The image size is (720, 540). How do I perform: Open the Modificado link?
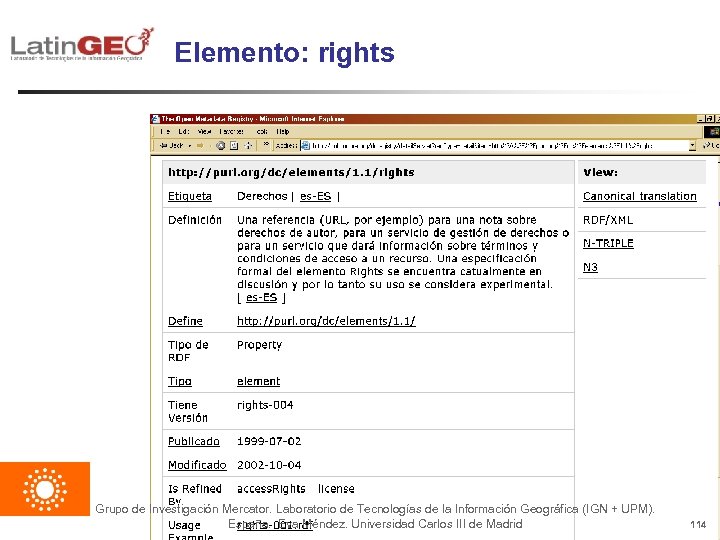197,465
